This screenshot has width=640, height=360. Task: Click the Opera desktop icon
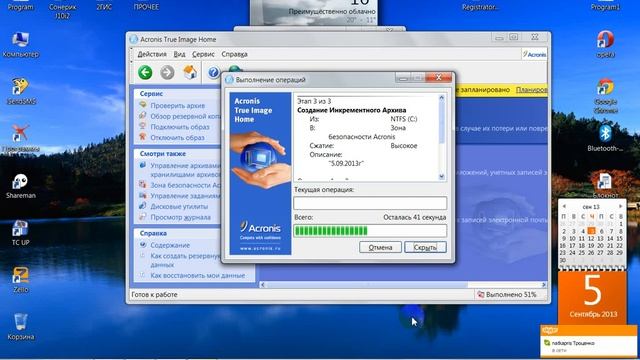click(x=605, y=44)
